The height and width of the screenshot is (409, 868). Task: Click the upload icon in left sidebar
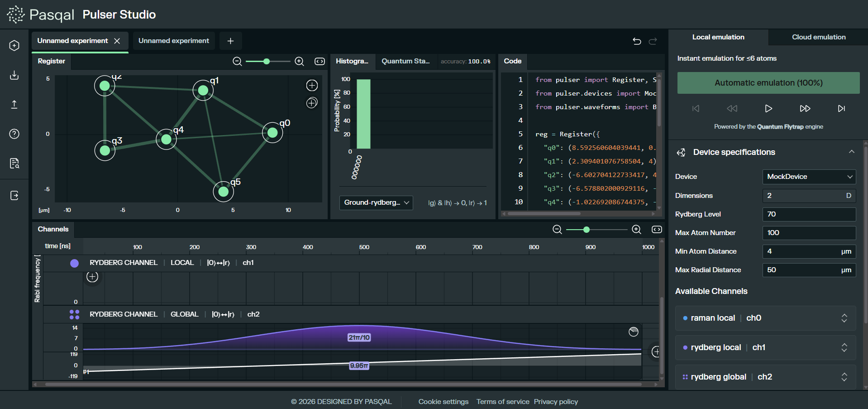(x=14, y=104)
